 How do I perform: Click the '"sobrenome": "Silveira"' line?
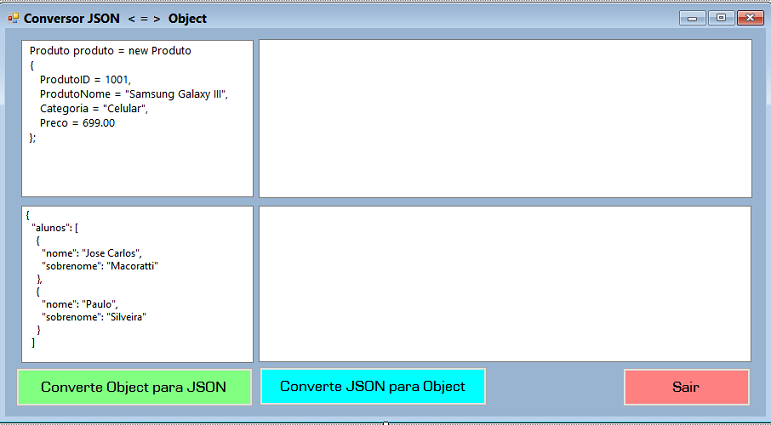[x=94, y=317]
